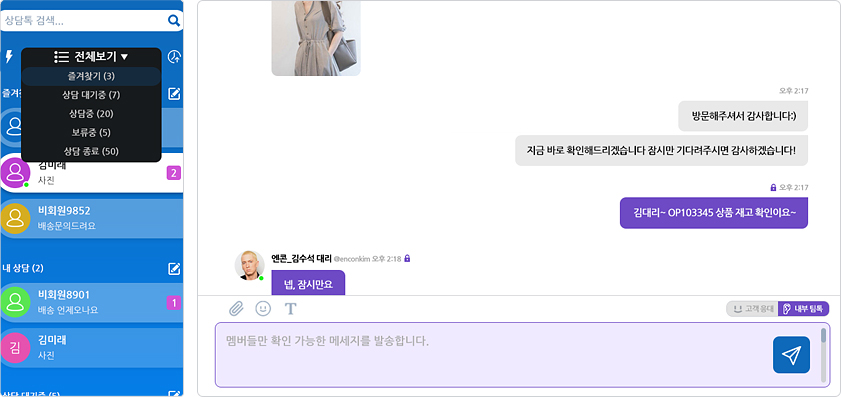
Task: Click 배송문의드려요 message preview
Action: [x=67, y=226]
